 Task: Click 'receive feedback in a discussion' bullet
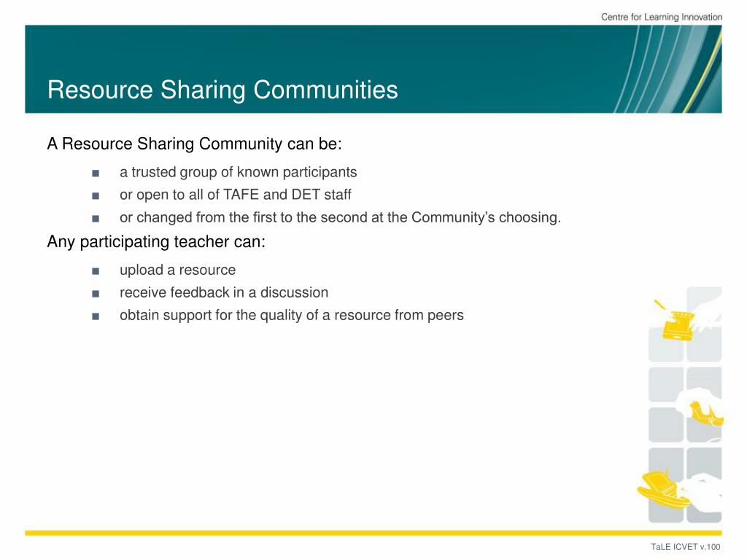coord(224,292)
